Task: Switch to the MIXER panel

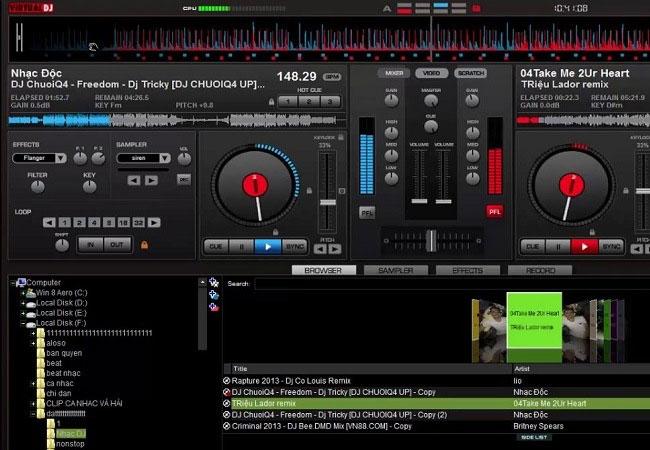Action: pyautogui.click(x=394, y=73)
